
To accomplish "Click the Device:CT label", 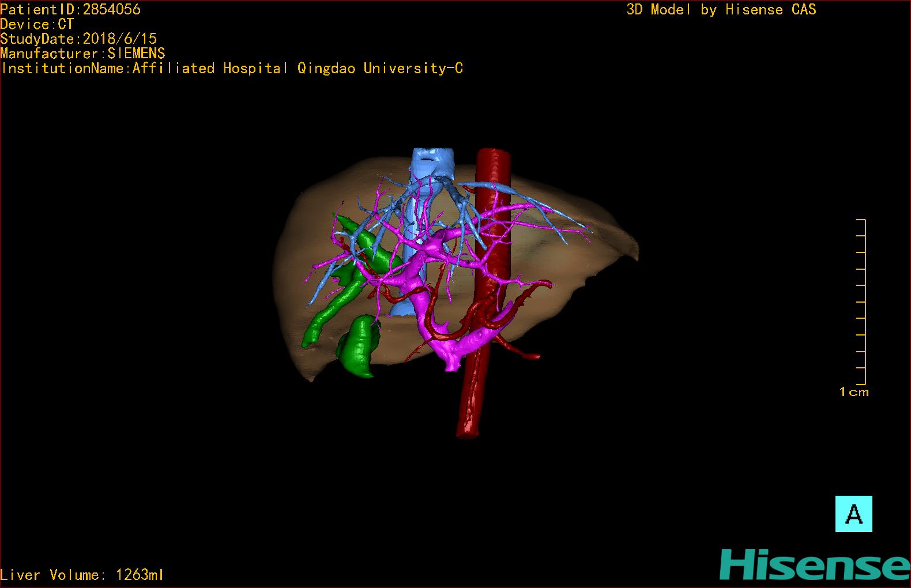I will (x=37, y=24).
